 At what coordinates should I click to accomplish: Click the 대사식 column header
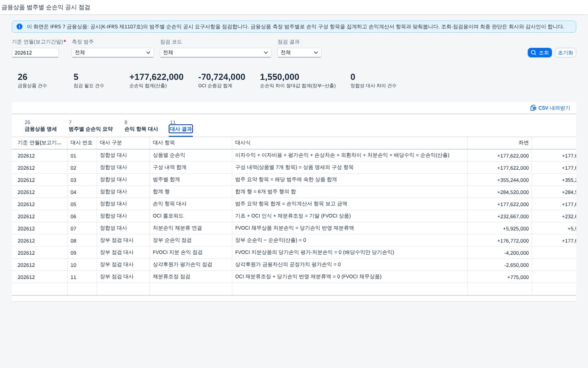pyautogui.click(x=350, y=143)
